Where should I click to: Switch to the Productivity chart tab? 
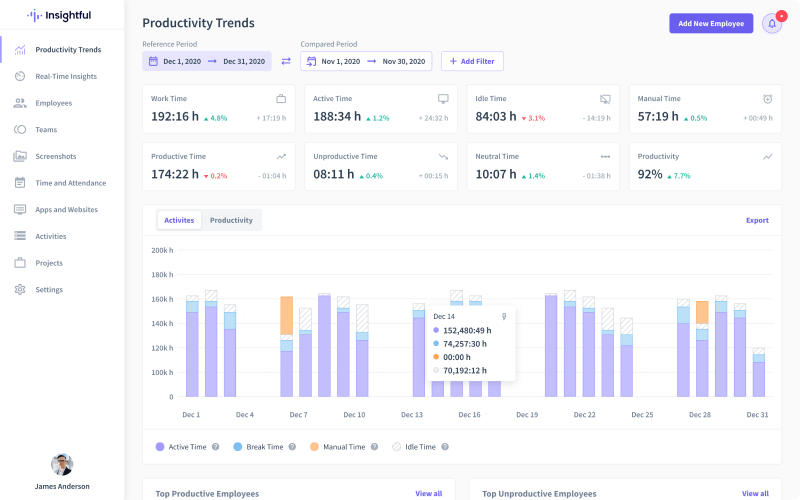231,220
